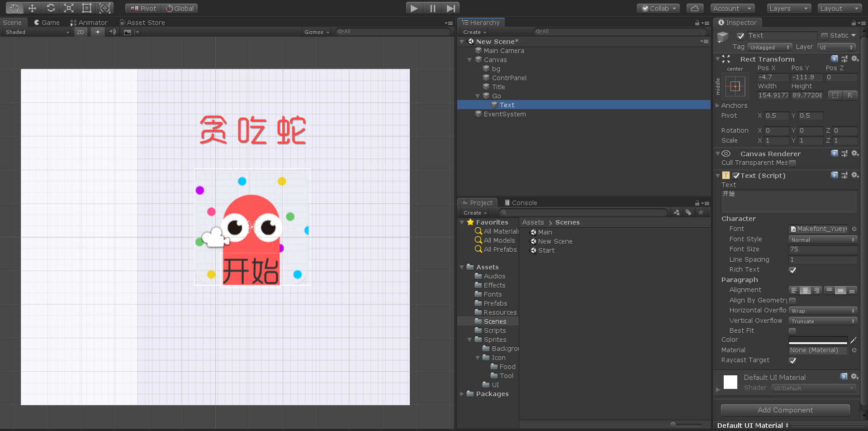Click Project search by type icon
The height and width of the screenshot is (431, 868).
pos(676,212)
